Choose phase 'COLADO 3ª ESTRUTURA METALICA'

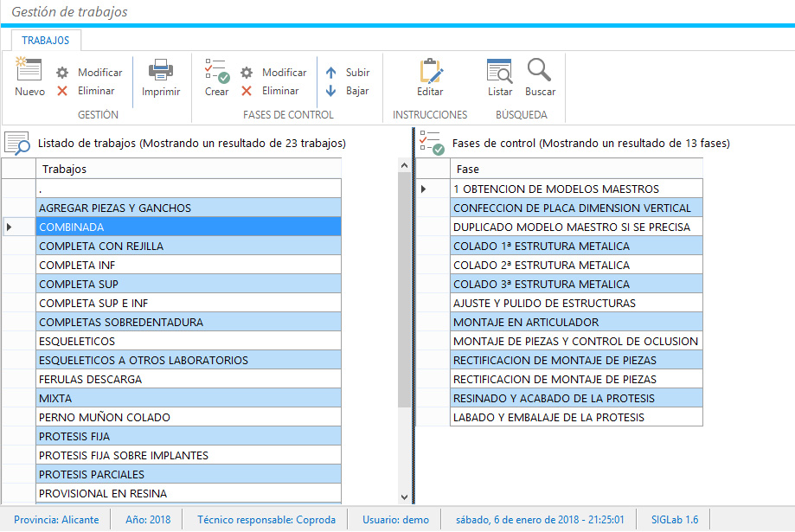[x=576, y=284]
